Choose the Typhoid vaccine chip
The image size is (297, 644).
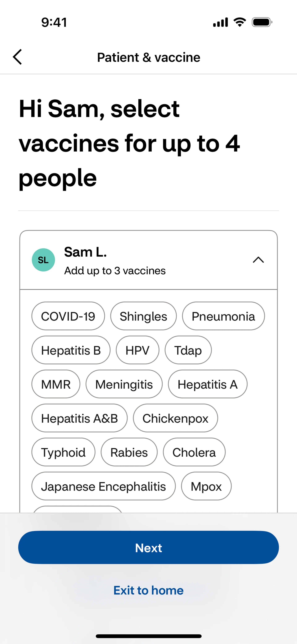click(x=63, y=452)
